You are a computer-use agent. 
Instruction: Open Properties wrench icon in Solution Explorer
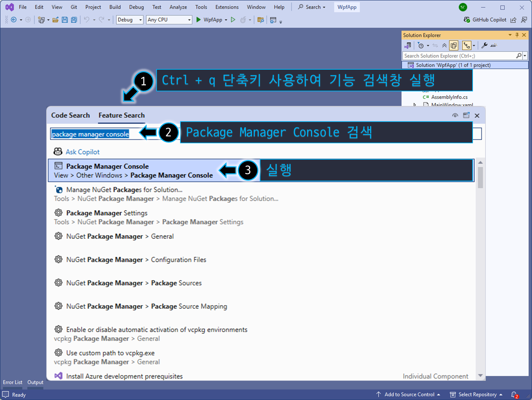484,46
